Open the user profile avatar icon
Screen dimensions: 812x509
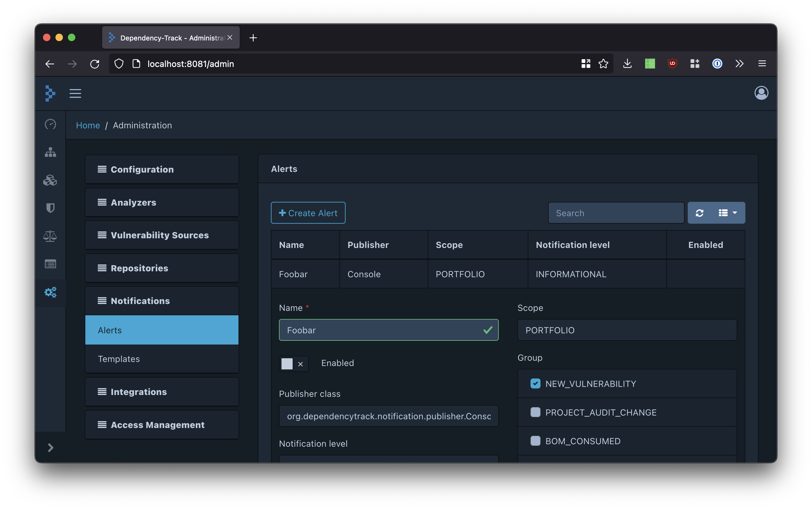coord(761,93)
